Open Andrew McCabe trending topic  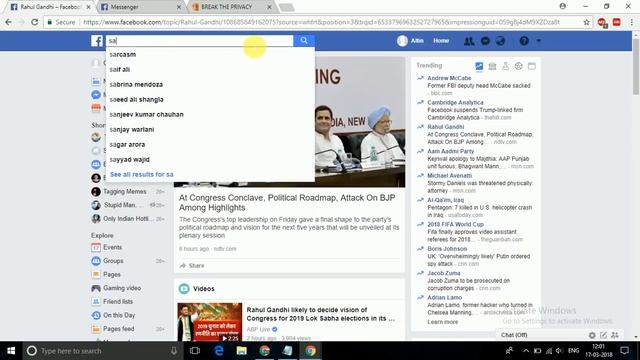(x=449, y=78)
